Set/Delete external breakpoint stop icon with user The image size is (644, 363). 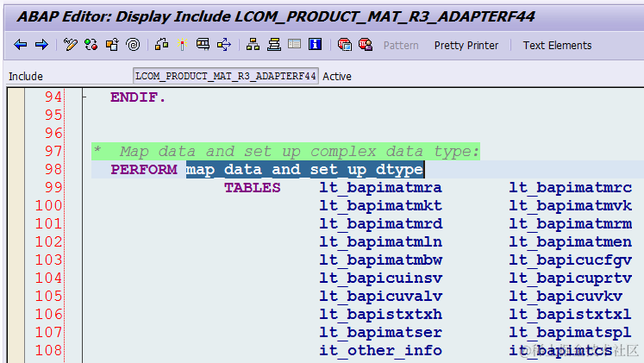pyautogui.click(x=366, y=44)
